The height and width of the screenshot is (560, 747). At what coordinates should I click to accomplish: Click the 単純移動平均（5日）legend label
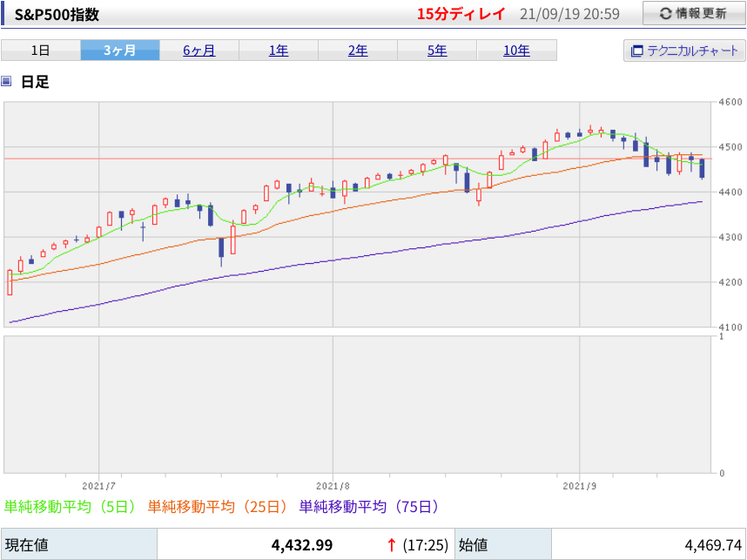point(70,506)
